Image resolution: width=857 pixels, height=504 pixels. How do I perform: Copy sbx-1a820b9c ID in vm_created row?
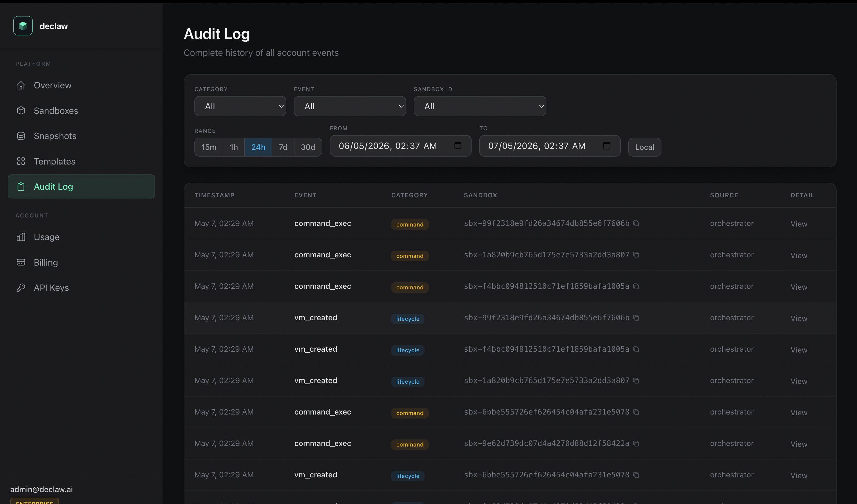(x=636, y=381)
